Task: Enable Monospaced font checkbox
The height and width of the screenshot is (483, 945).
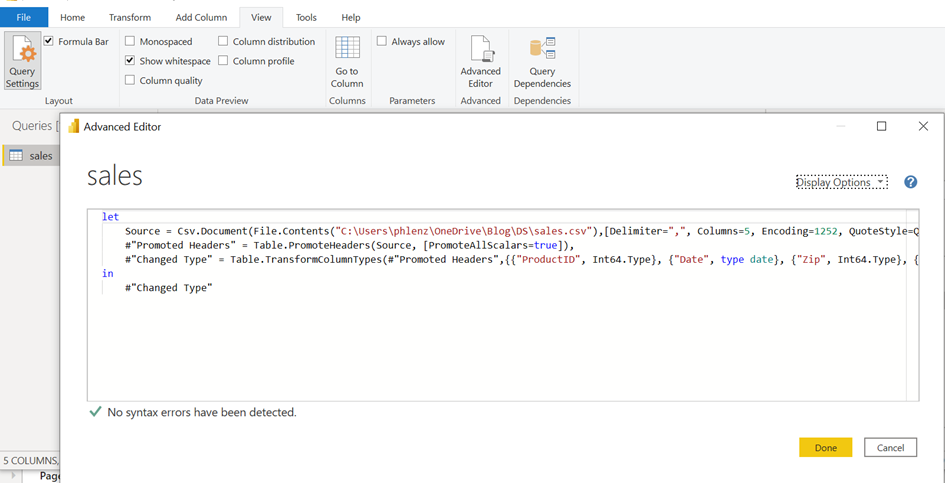Action: (130, 42)
